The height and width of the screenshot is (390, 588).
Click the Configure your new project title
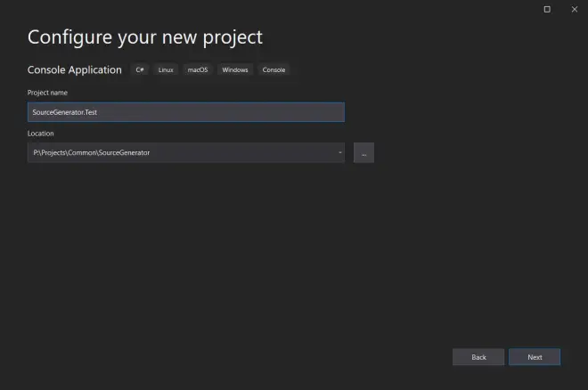(x=145, y=37)
